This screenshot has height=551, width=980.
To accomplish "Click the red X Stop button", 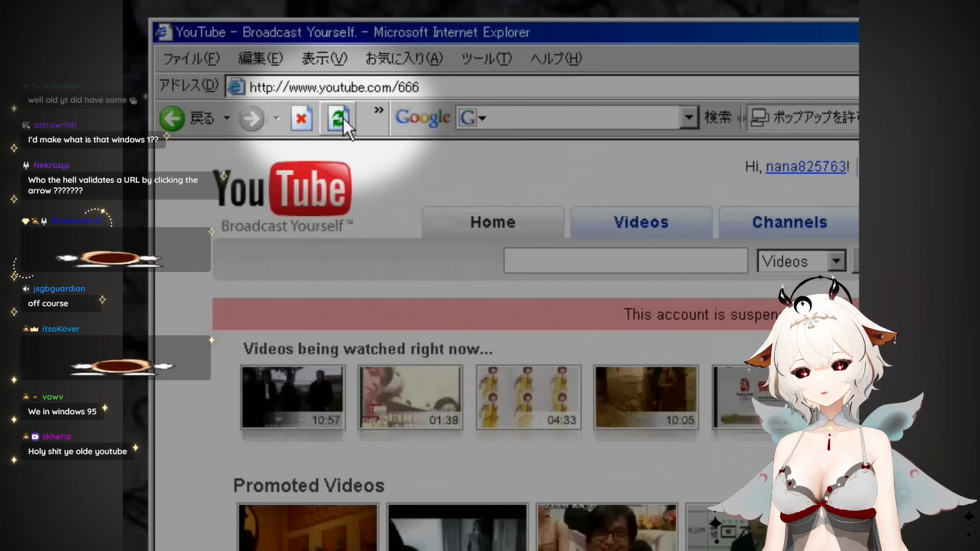I will click(x=302, y=118).
